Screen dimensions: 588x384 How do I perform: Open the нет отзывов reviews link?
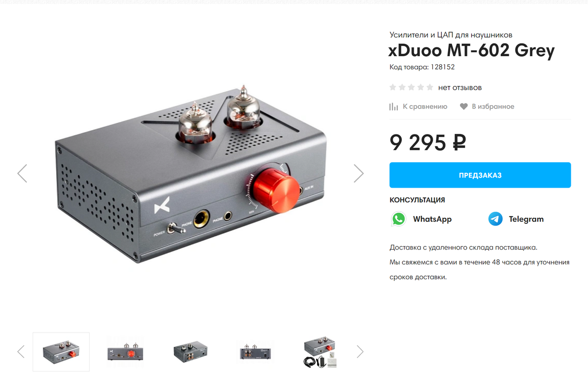point(460,87)
